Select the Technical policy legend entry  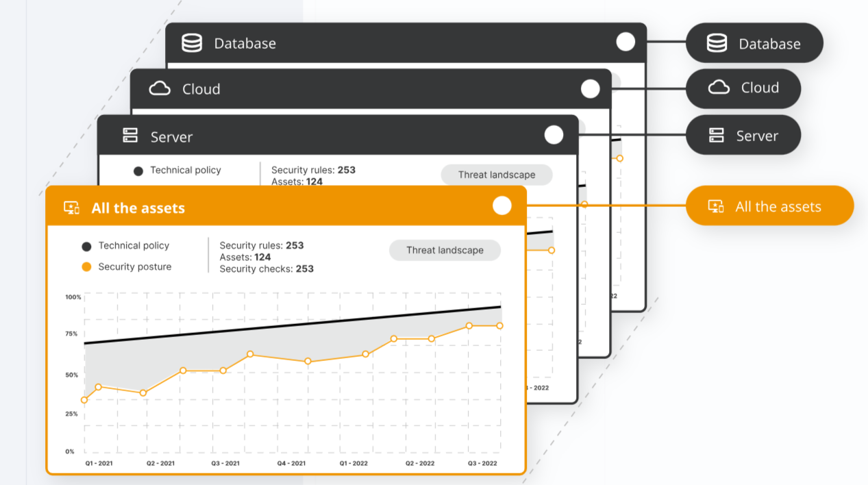[134, 245]
